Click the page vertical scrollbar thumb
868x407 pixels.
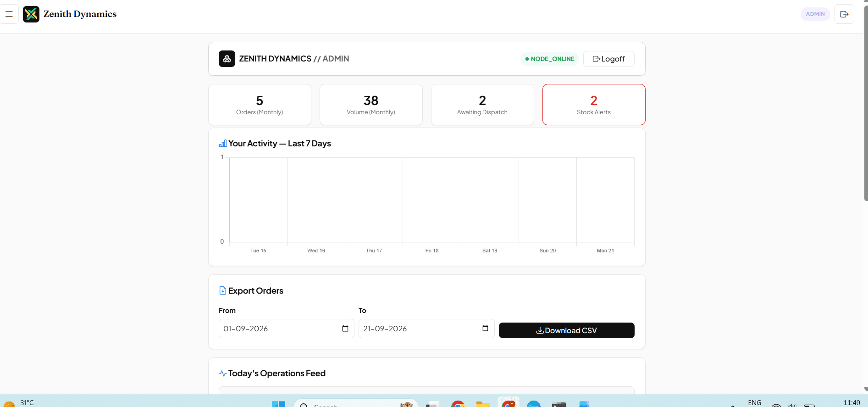coord(866,103)
